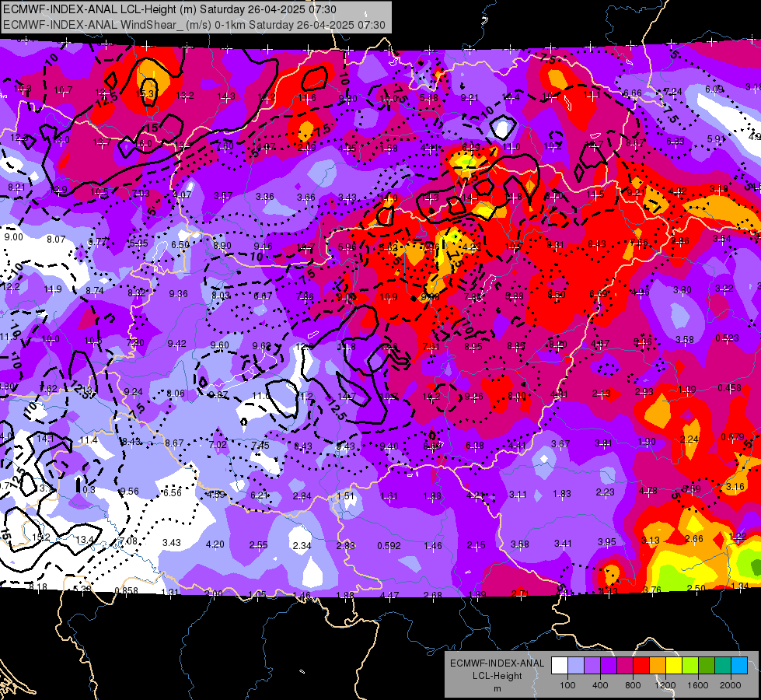This screenshot has height=700, width=761.
Task: Click the shear value 0.679
Action: coord(733,436)
